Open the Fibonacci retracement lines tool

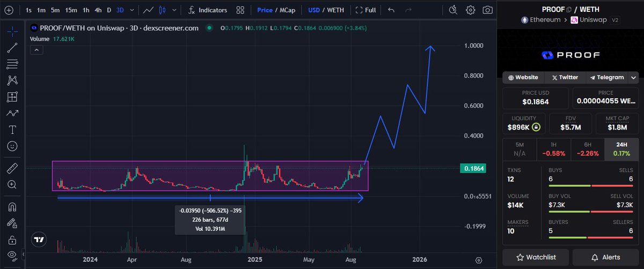tap(12, 64)
